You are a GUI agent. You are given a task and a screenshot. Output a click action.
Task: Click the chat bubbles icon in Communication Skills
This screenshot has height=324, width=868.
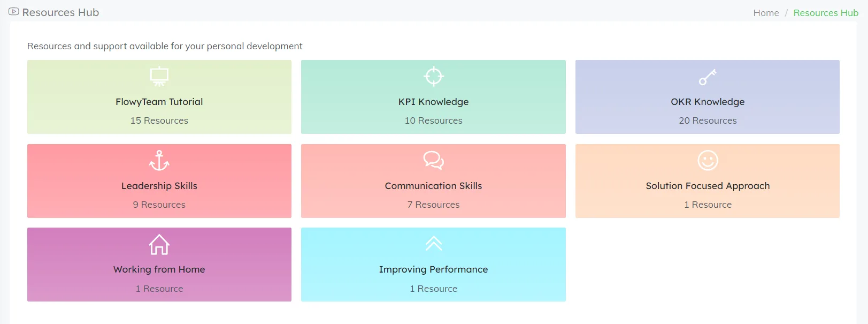tap(434, 160)
